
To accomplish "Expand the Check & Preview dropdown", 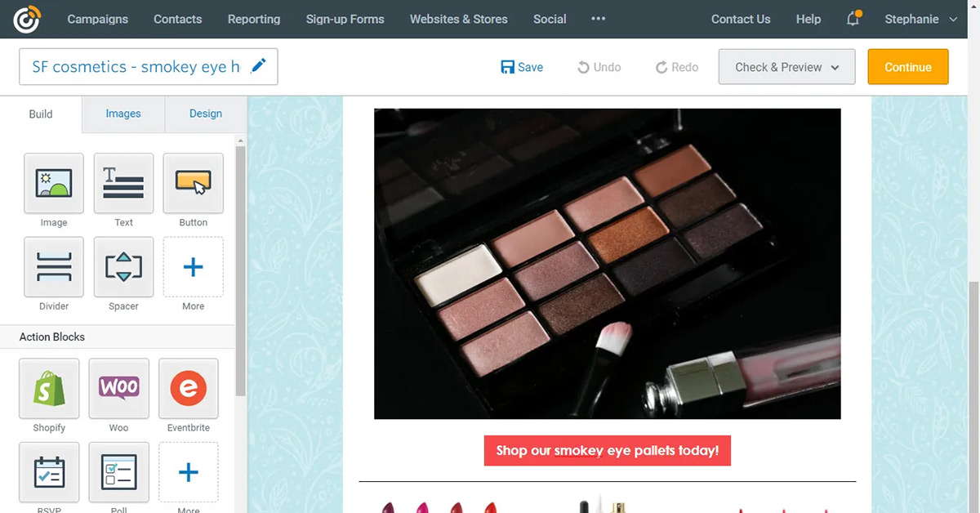I will [786, 67].
